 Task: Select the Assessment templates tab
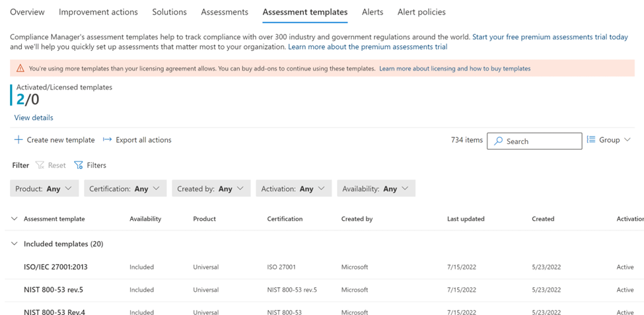305,12
